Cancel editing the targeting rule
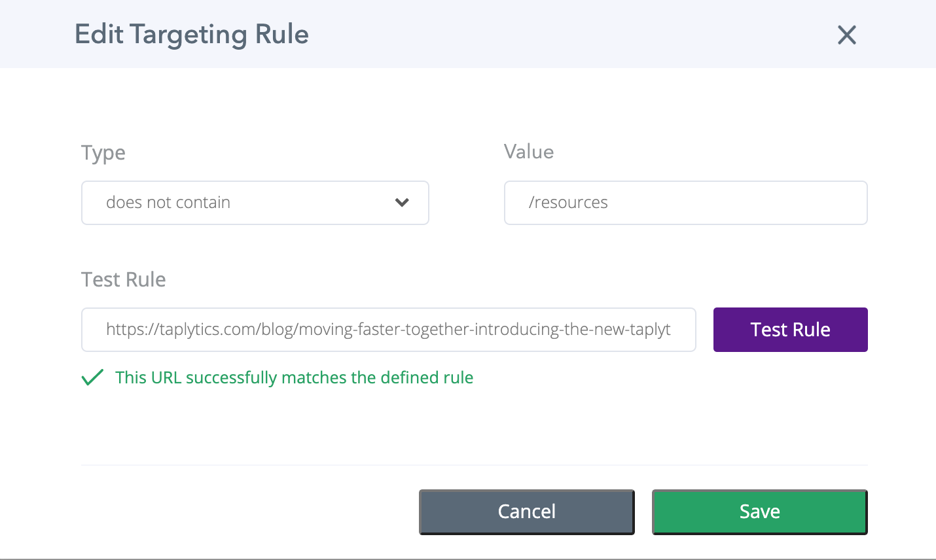Viewport: 936px width, 560px height. pyautogui.click(x=527, y=512)
